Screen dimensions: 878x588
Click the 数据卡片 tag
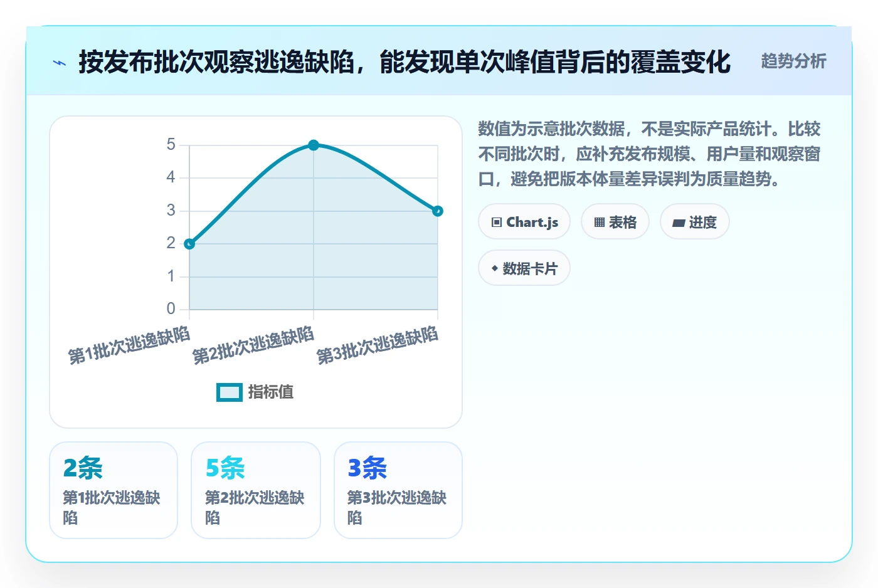pos(524,268)
